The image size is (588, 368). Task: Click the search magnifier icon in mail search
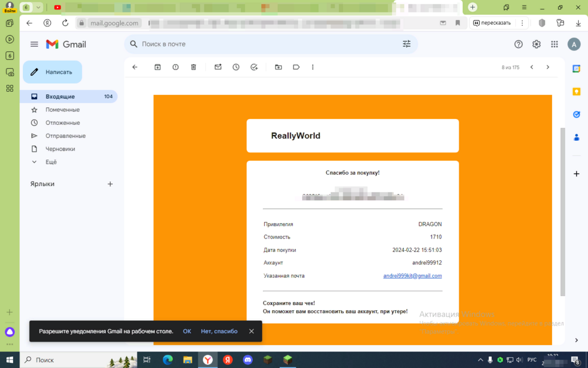(133, 44)
